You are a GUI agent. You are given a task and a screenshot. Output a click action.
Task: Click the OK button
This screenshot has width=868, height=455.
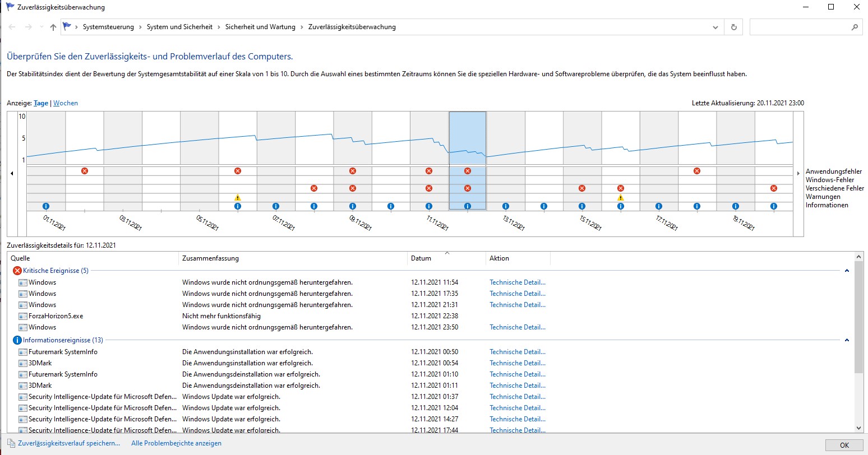pyautogui.click(x=844, y=445)
